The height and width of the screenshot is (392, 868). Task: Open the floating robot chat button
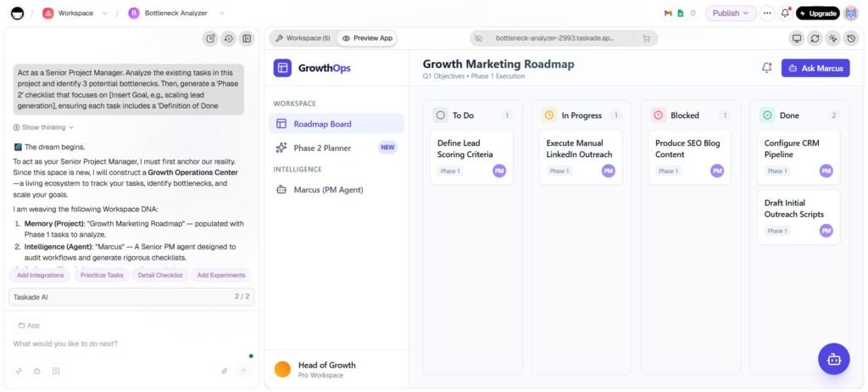coord(833,359)
